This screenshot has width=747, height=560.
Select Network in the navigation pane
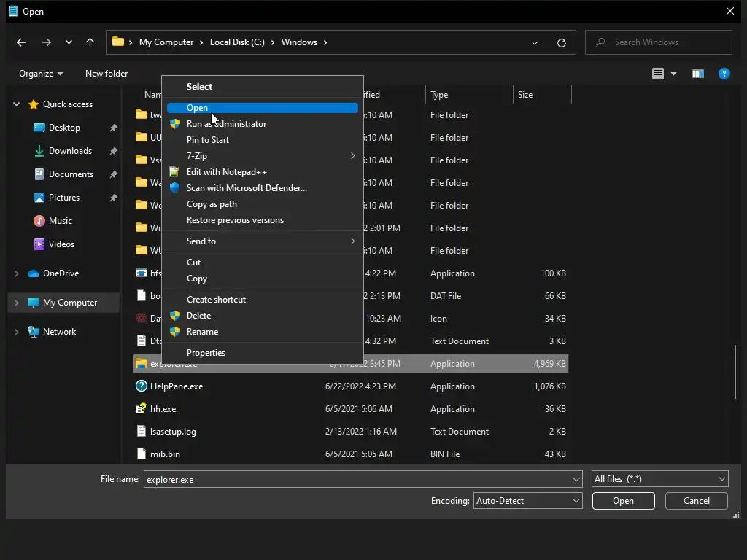[x=59, y=332]
